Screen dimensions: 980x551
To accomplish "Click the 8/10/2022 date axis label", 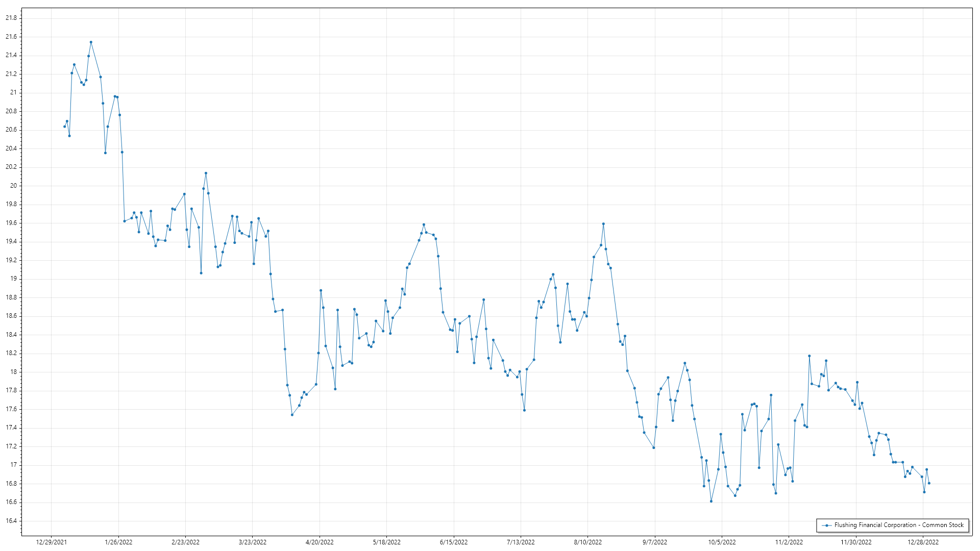I will (x=588, y=542).
